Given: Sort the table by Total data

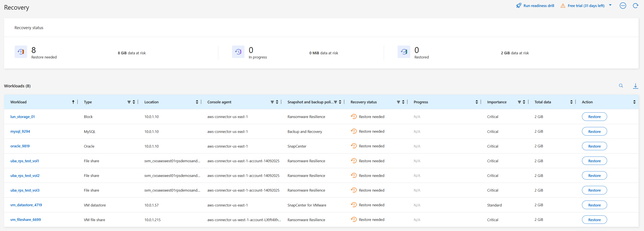Looking at the screenshot, I should click(x=571, y=102).
